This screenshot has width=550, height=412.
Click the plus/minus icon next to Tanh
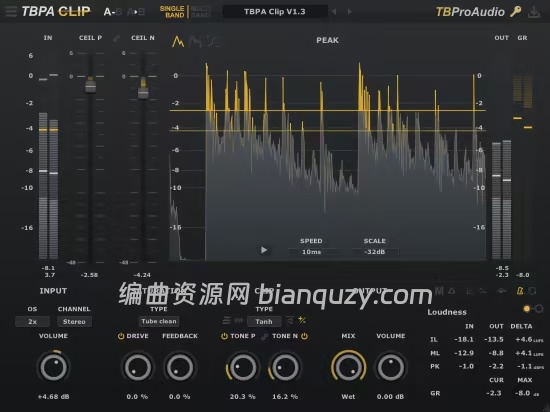(x=302, y=320)
